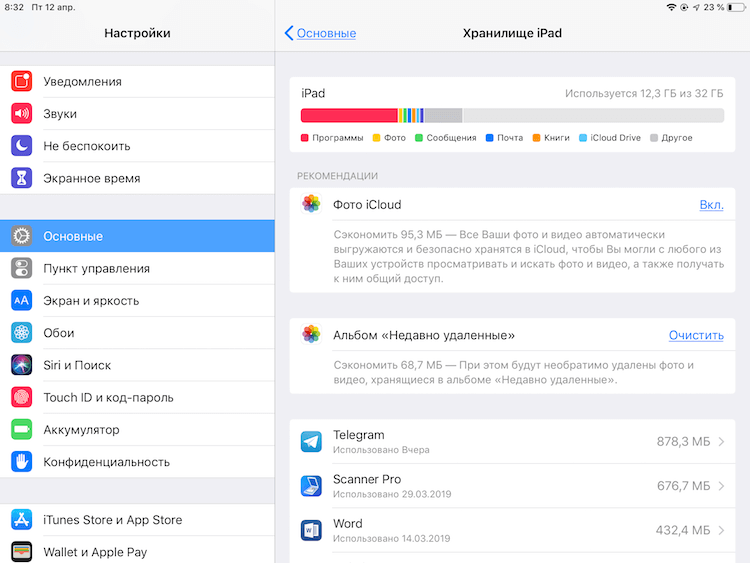Tap the red Программы storage bar segment
Viewport: 750px width, 563px height.
pyautogui.click(x=349, y=115)
